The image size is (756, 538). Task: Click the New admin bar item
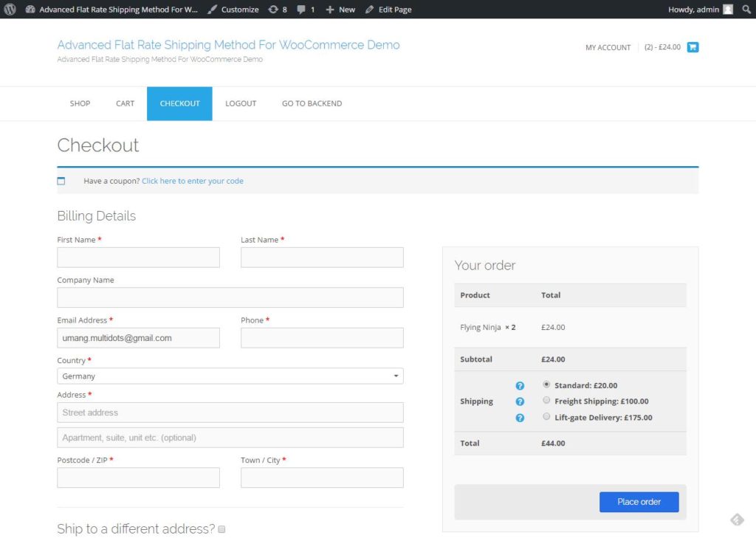pyautogui.click(x=340, y=9)
